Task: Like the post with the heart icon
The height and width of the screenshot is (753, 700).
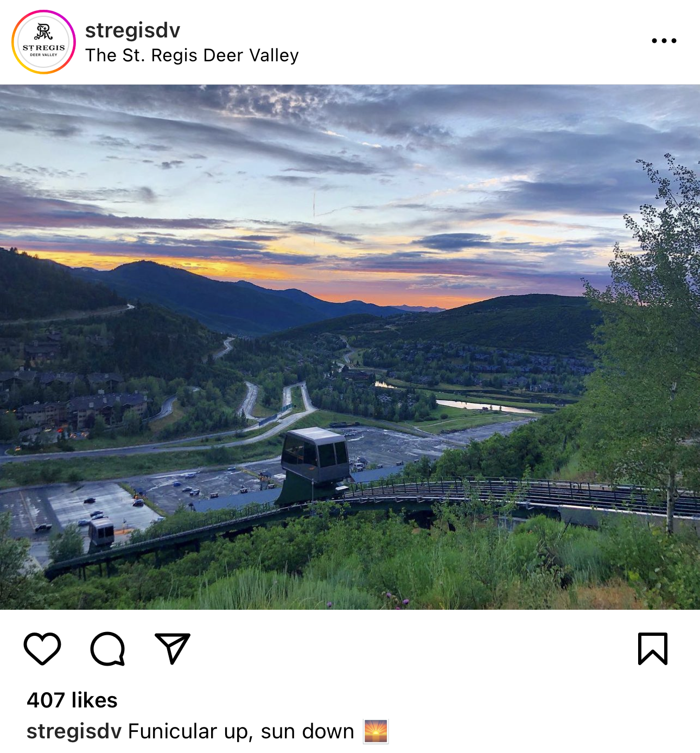Action: (42, 648)
